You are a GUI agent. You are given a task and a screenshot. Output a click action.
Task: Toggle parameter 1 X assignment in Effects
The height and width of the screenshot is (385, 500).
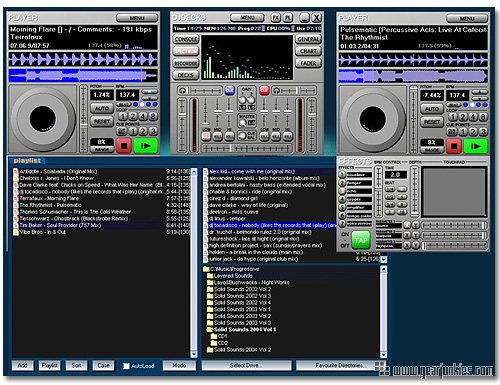[407, 225]
